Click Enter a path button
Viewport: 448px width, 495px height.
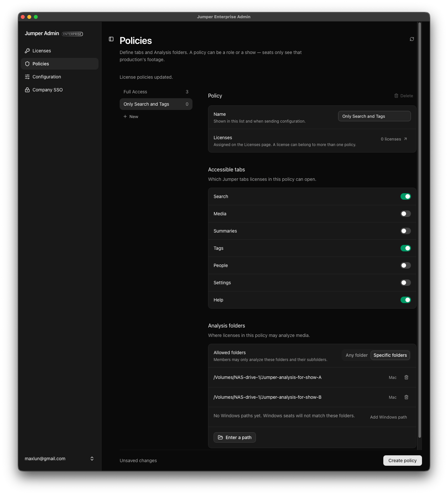(235, 437)
